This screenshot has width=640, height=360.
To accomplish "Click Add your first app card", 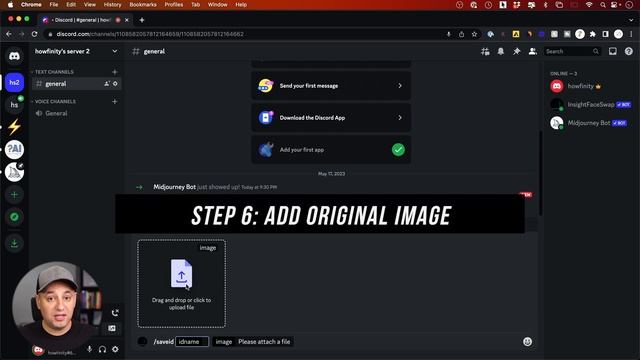I will (331, 150).
